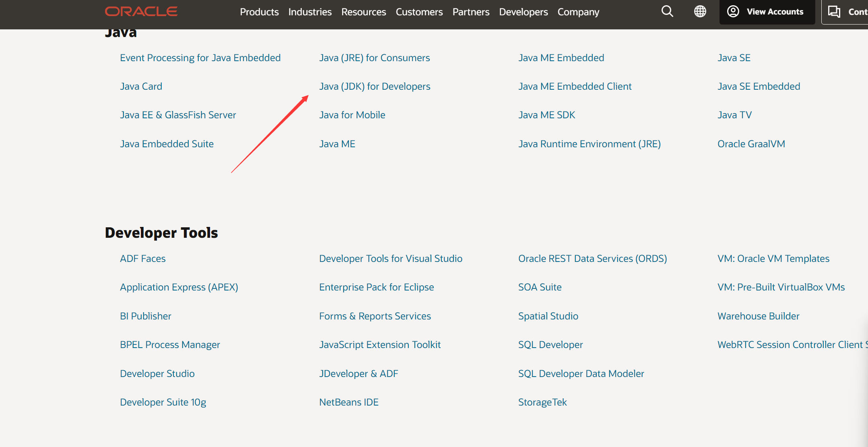Open the Products menu
This screenshot has height=447, width=868.
click(259, 12)
